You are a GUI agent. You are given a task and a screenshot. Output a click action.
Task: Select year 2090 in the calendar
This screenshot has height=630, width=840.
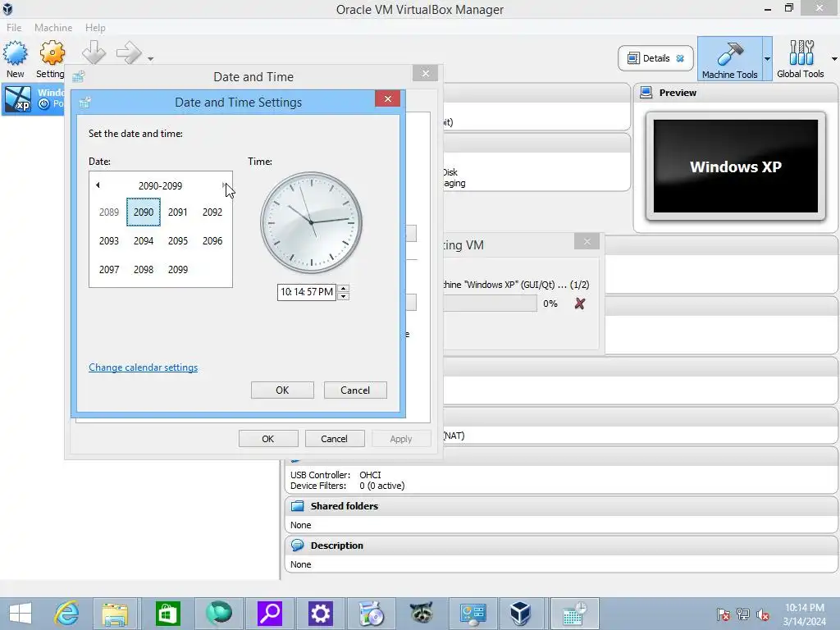[144, 212]
